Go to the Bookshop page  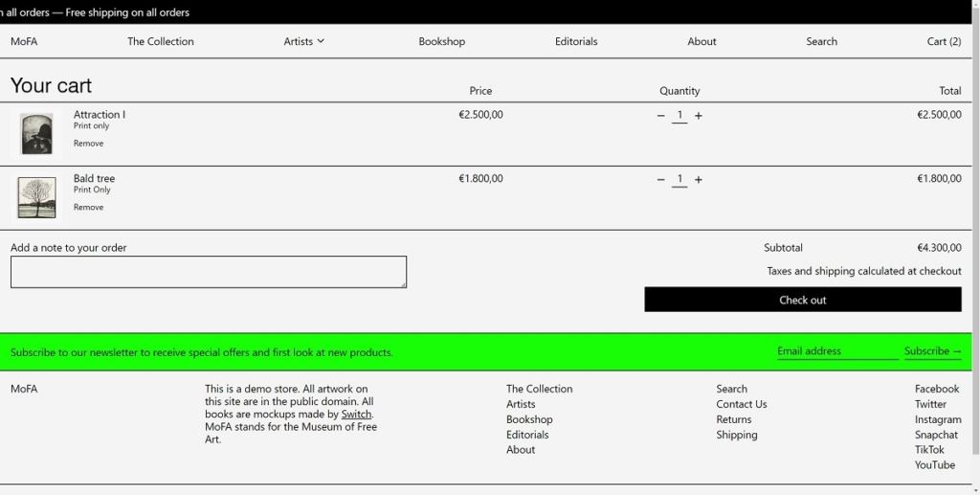(x=441, y=41)
